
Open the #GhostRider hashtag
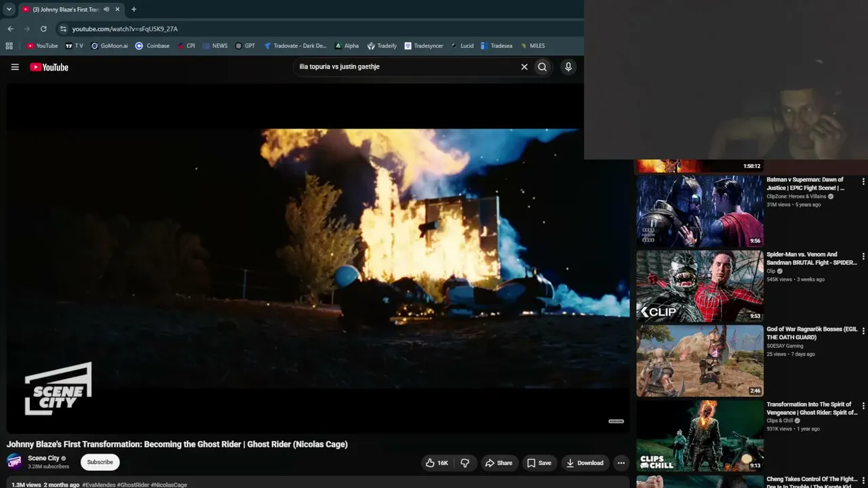click(133, 485)
